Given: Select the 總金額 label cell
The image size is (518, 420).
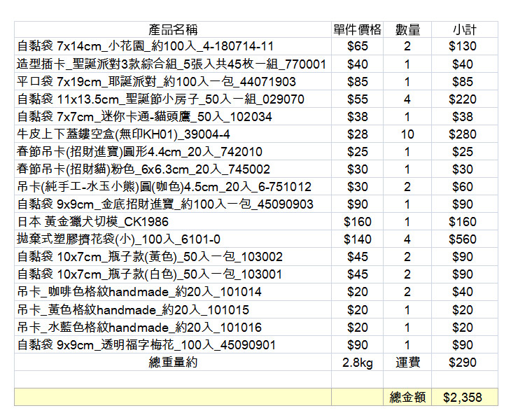Looking at the screenshot, I should tap(407, 397).
